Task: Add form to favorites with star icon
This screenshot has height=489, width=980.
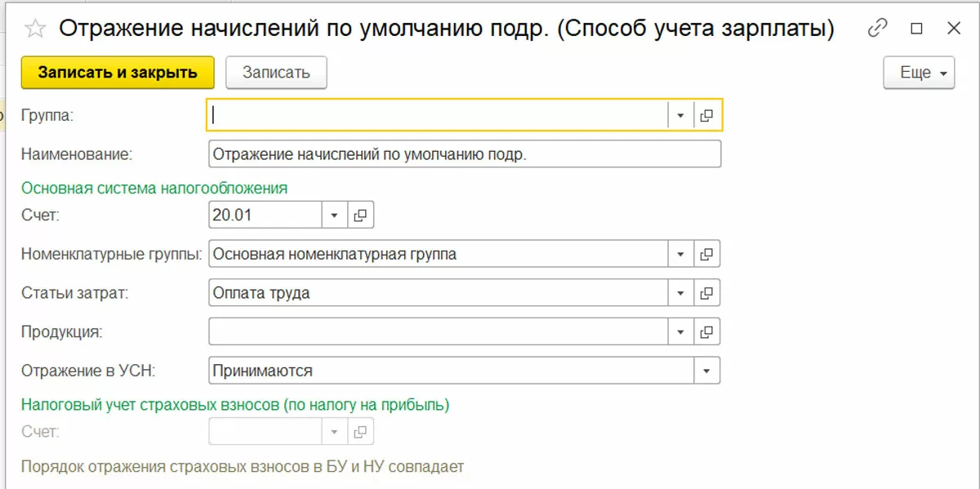Action: (x=34, y=29)
